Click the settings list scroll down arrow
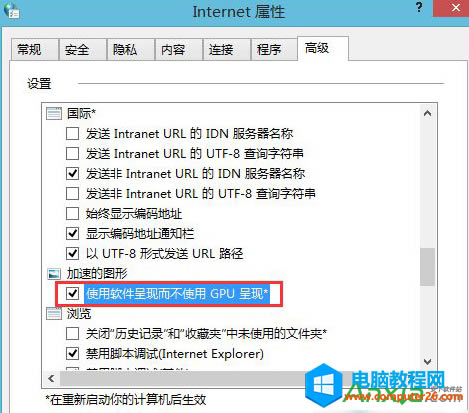 [428, 361]
